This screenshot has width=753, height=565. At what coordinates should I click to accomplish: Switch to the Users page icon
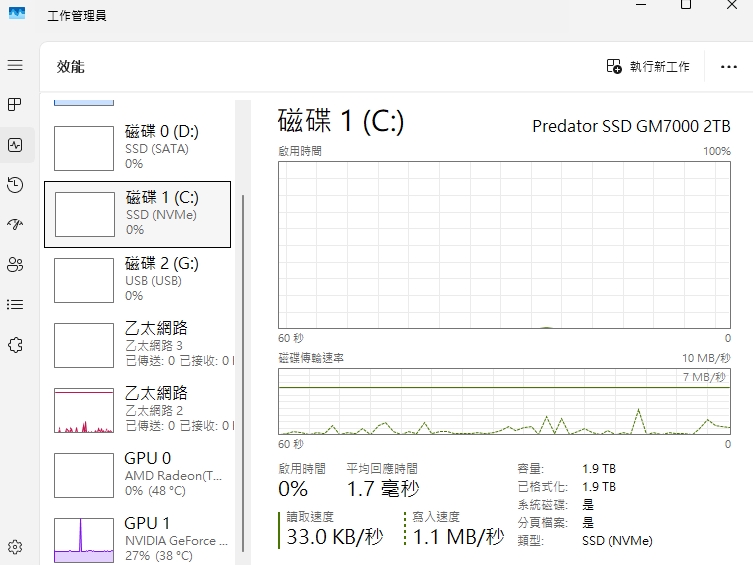(15, 265)
